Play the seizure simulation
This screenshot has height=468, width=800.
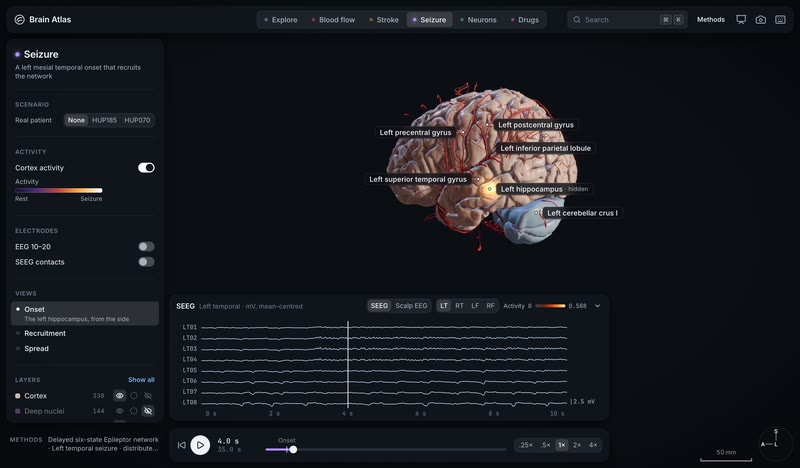[200, 445]
